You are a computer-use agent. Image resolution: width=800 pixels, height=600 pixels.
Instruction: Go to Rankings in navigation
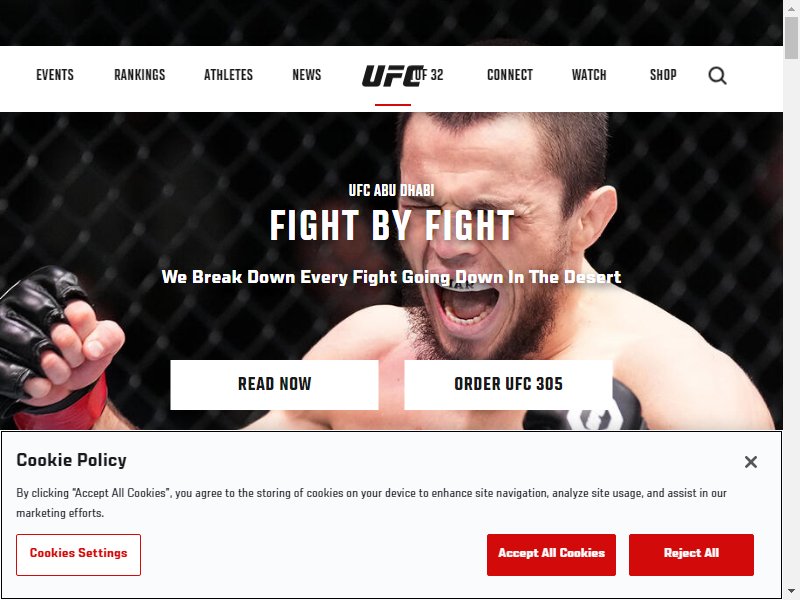(x=139, y=75)
